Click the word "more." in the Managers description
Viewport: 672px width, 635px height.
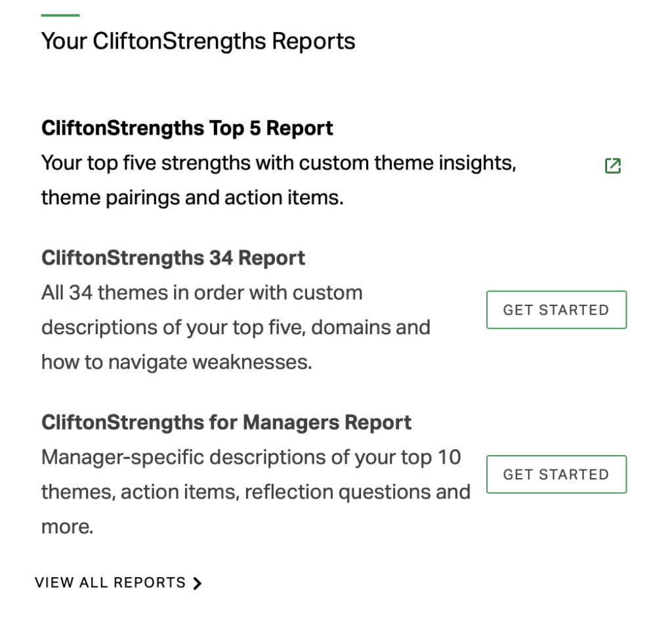(x=67, y=527)
